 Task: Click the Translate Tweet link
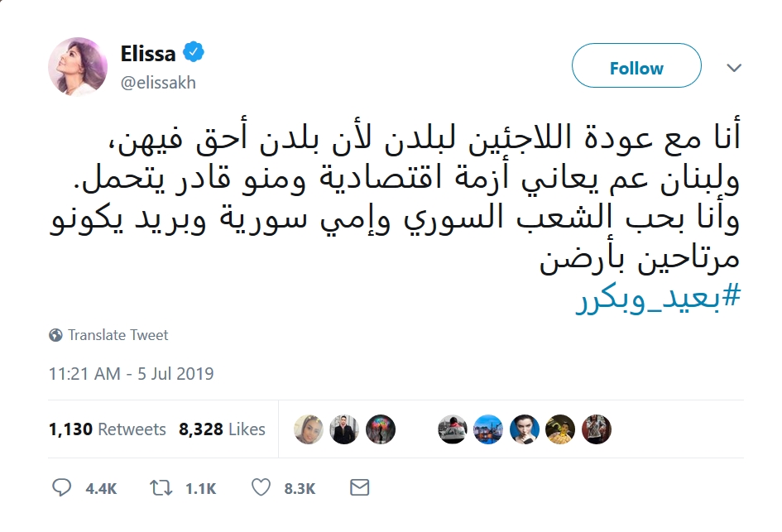118,335
